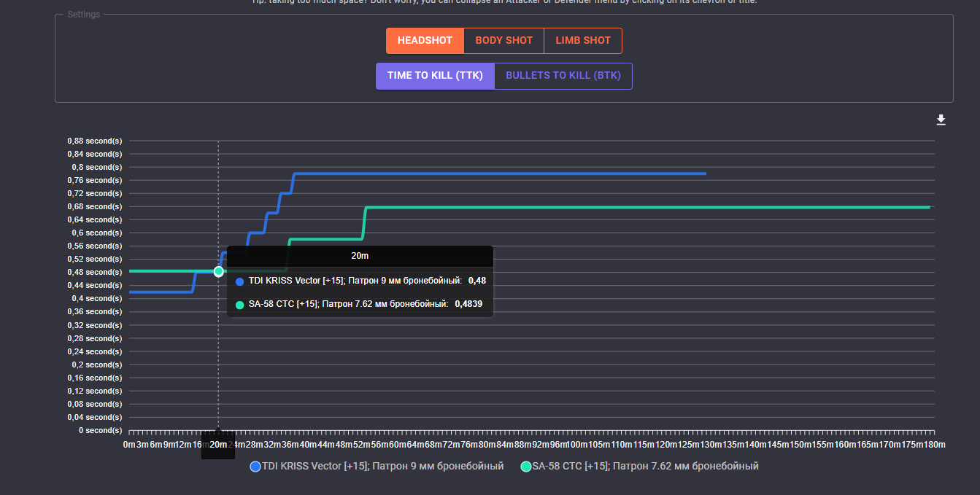Click the 110m label on the distance axis

(620, 445)
